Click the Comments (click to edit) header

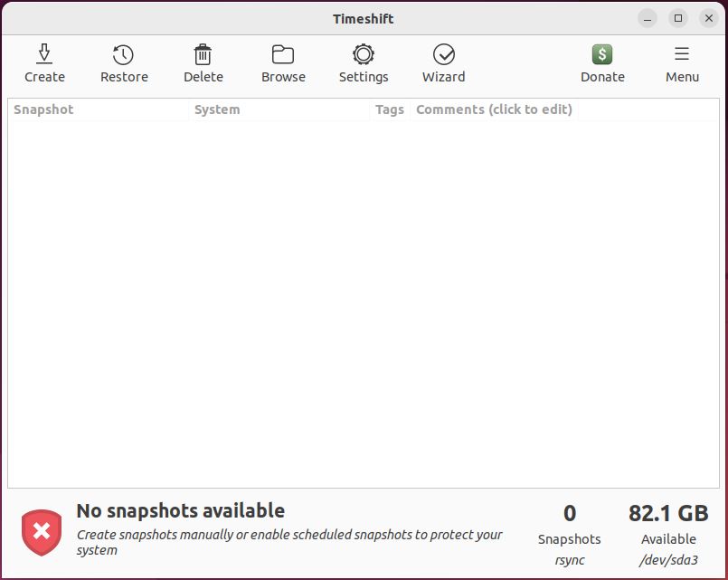[494, 109]
